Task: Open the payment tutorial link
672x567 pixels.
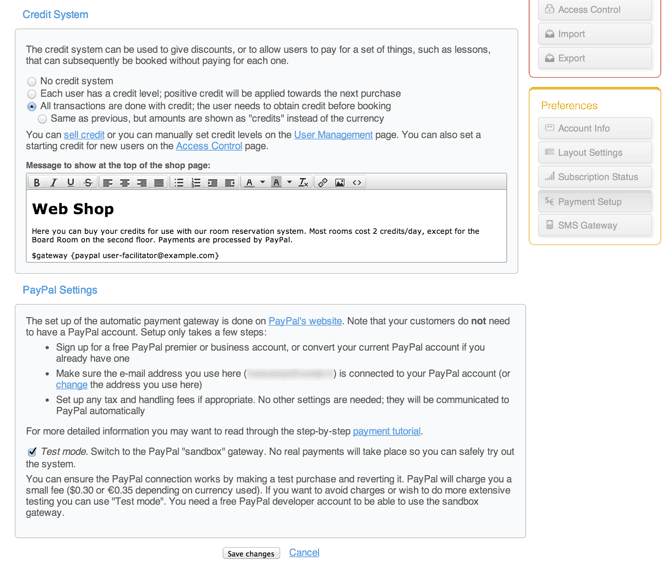Action: [386, 431]
